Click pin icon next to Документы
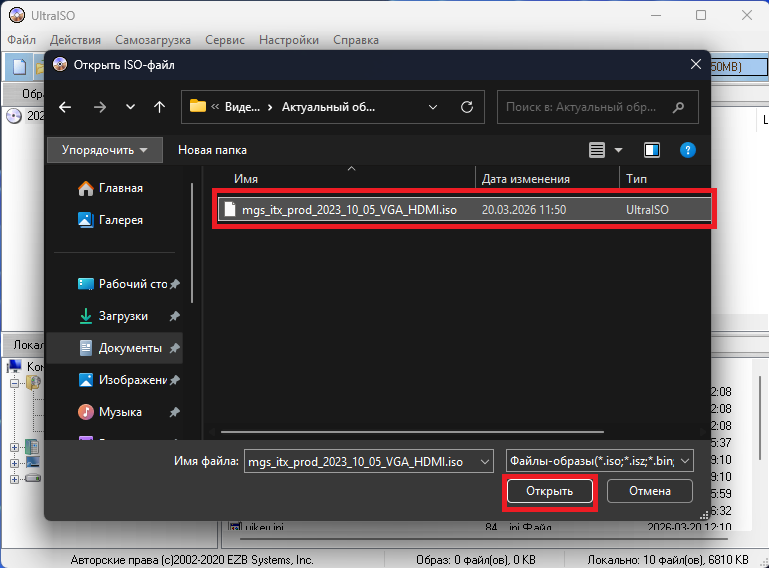 pyautogui.click(x=175, y=348)
